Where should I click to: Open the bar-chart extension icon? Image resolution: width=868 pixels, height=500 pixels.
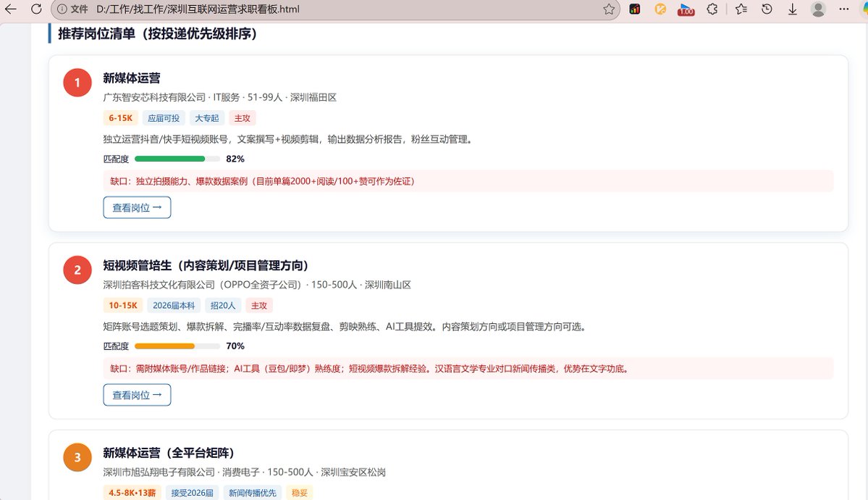635,9
